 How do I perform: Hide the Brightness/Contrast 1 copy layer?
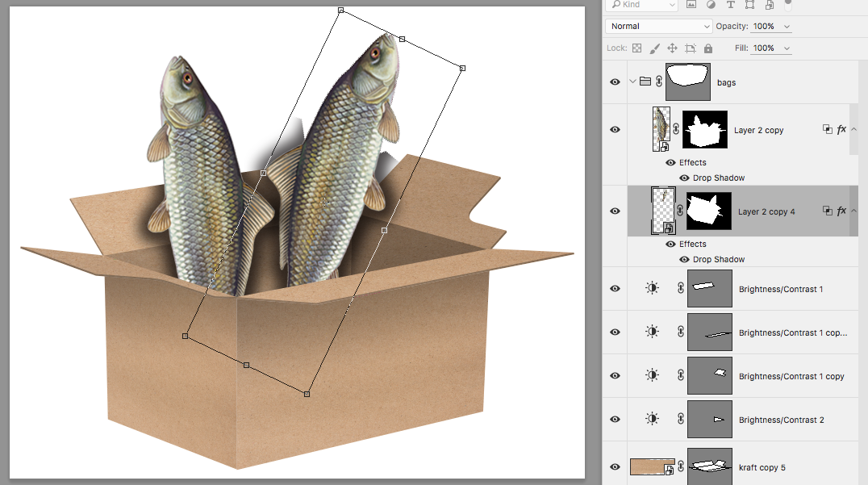(x=615, y=375)
